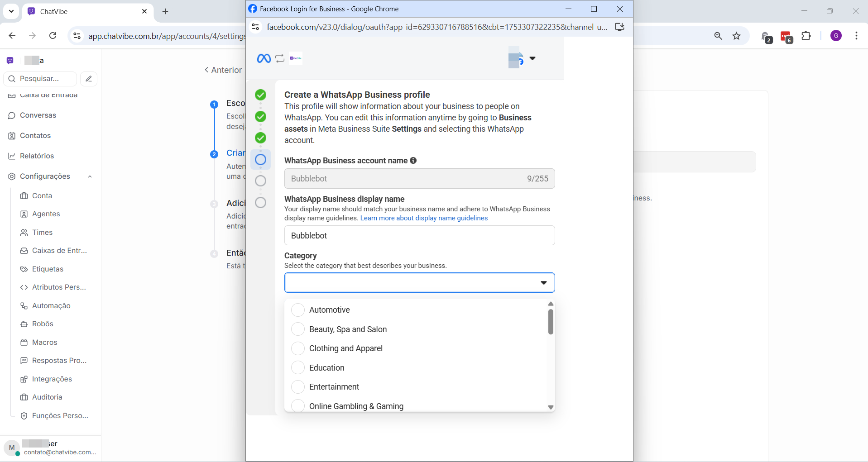Open the Auditoria settings item
The height and width of the screenshot is (462, 868).
pos(47,397)
